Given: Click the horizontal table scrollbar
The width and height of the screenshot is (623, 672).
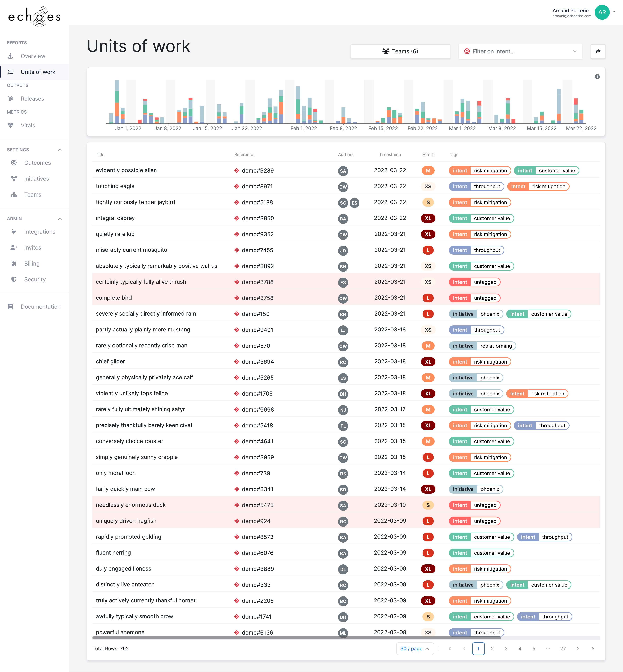Looking at the screenshot, I should (297, 638).
